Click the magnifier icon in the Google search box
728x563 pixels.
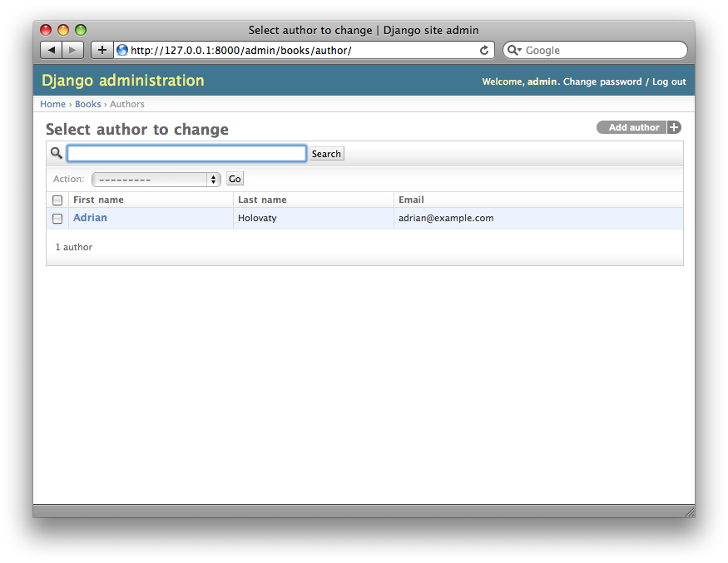514,50
